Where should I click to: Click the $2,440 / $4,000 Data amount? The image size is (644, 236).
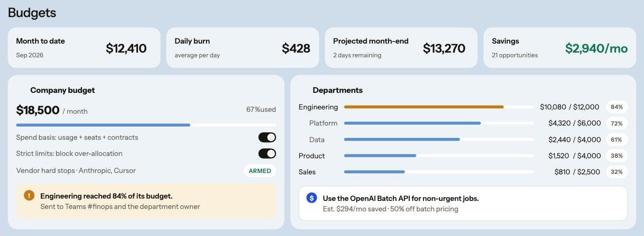tap(575, 140)
